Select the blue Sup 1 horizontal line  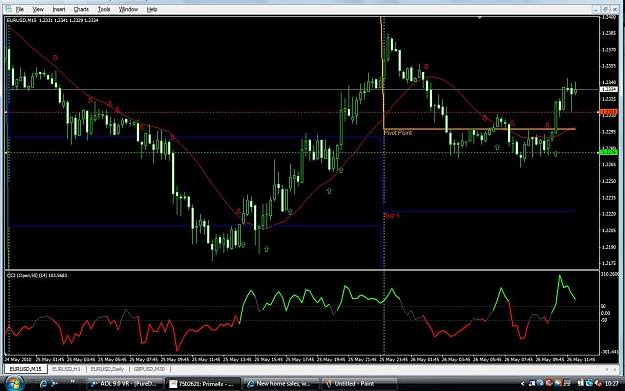[x=479, y=211]
